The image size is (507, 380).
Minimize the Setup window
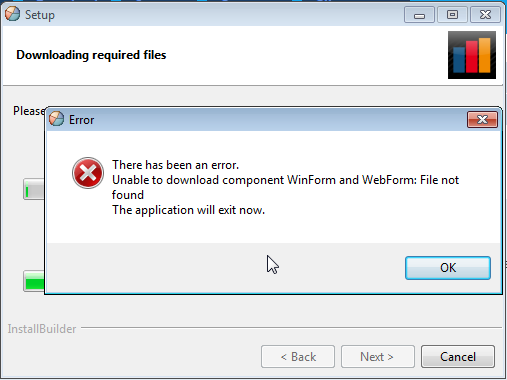point(419,15)
